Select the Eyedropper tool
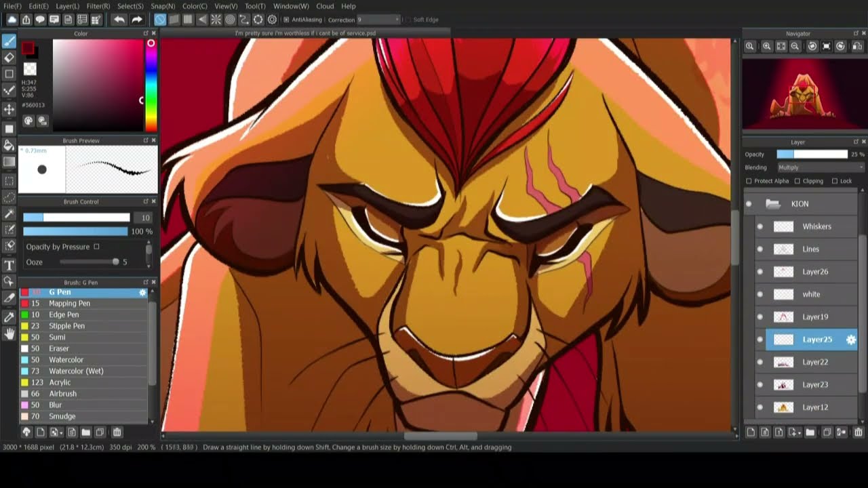 click(9, 316)
